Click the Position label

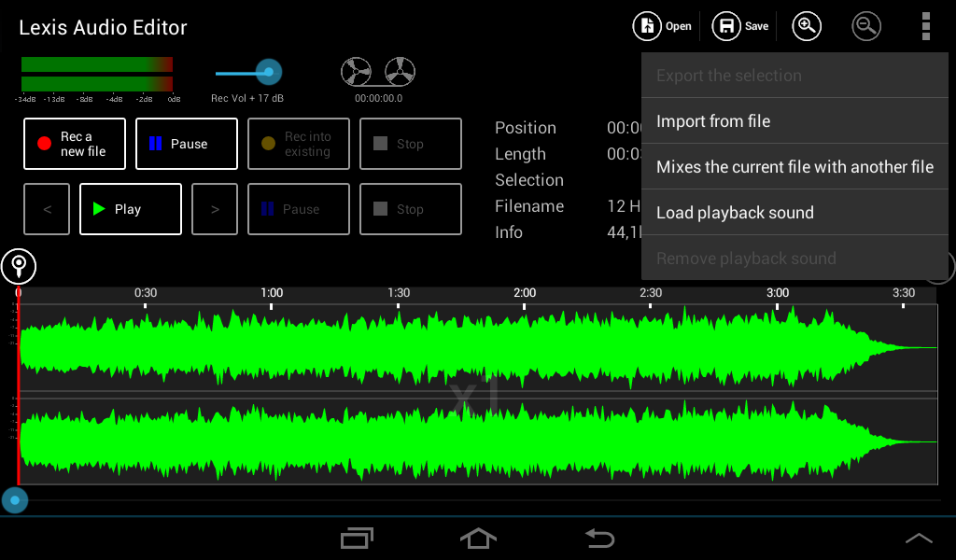[x=526, y=128]
